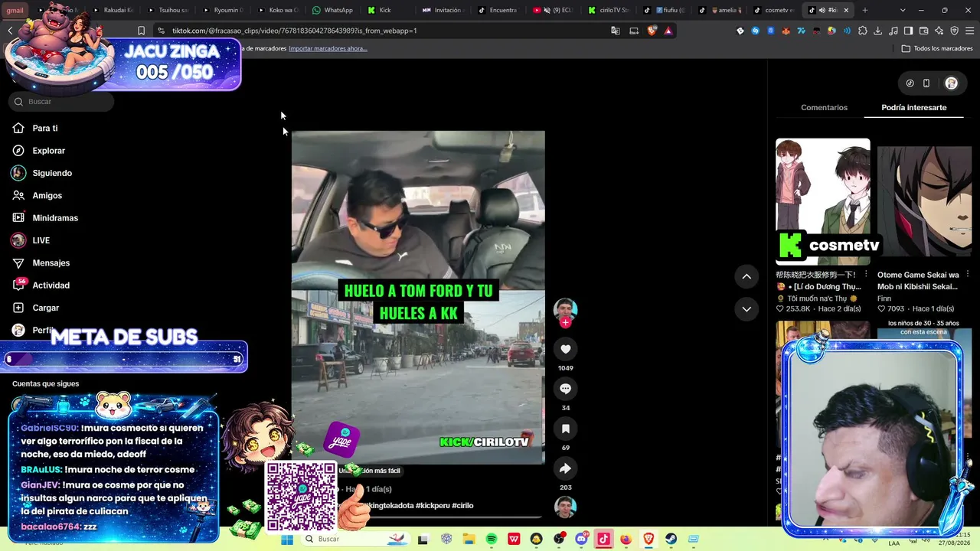Open the browser downloads icon

878,31
